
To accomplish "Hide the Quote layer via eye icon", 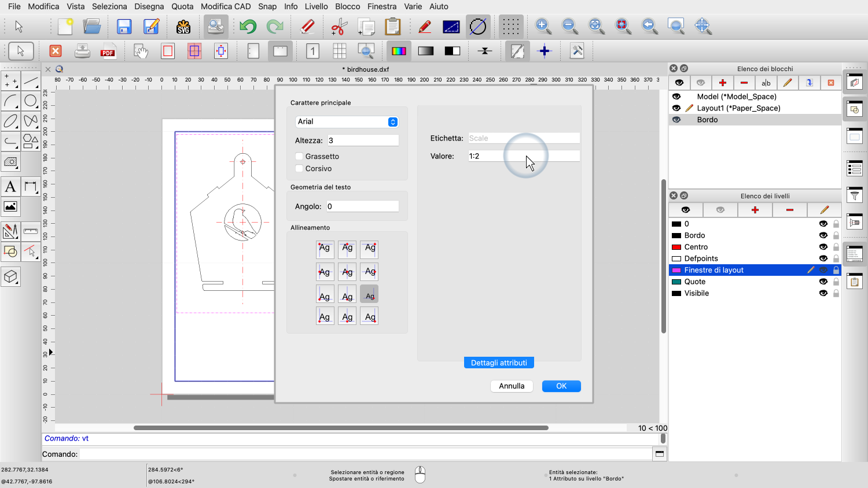I will (823, 282).
